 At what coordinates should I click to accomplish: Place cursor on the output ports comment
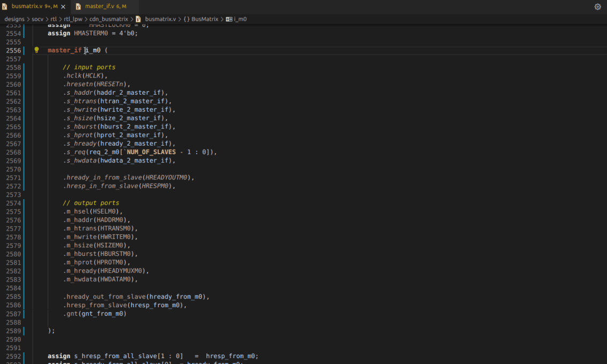pos(91,203)
